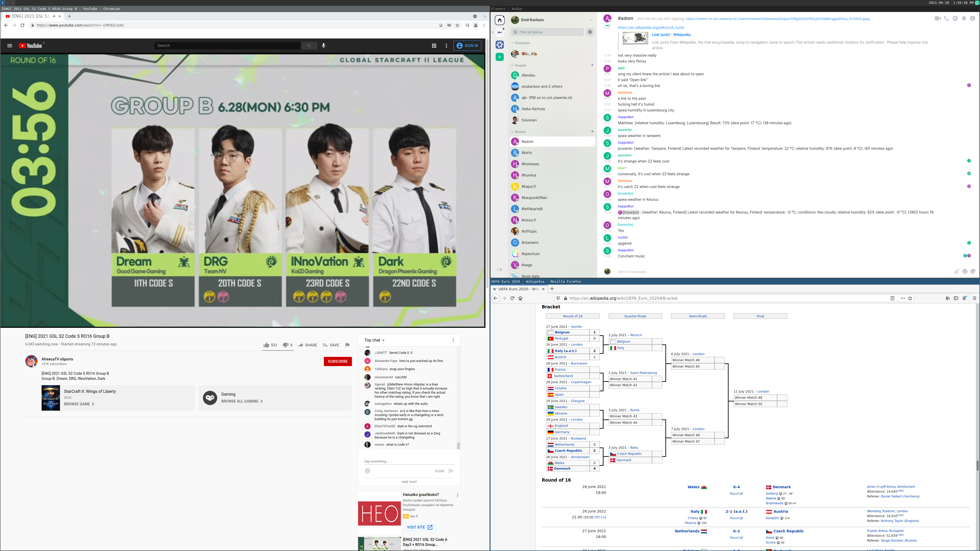Click the thumbs down dislike icon
The image size is (980, 551).
click(285, 345)
